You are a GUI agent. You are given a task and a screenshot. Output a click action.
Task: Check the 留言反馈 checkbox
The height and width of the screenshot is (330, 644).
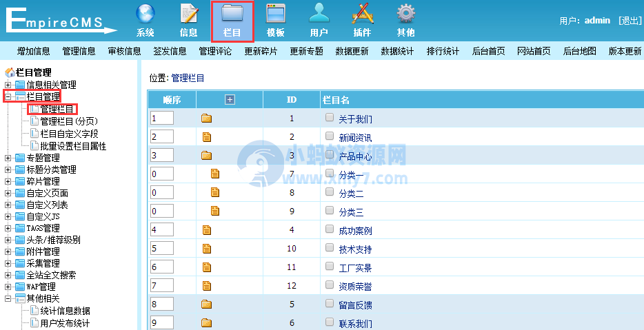(x=330, y=303)
